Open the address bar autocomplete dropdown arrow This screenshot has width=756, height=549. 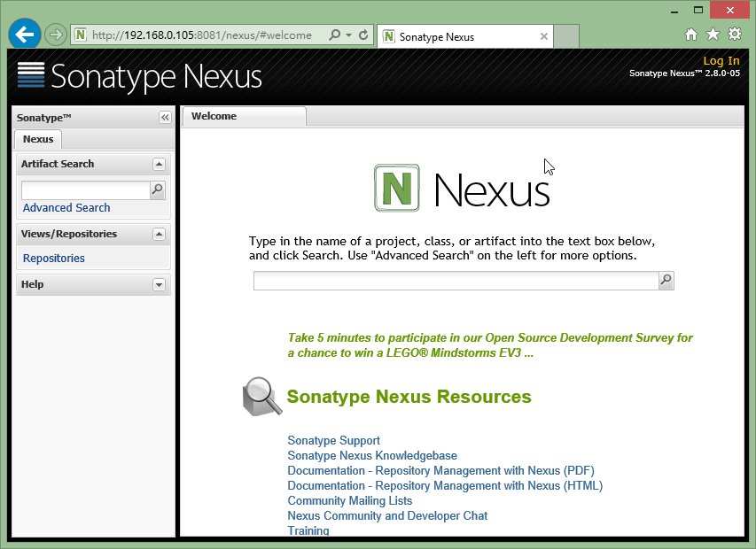tap(348, 35)
